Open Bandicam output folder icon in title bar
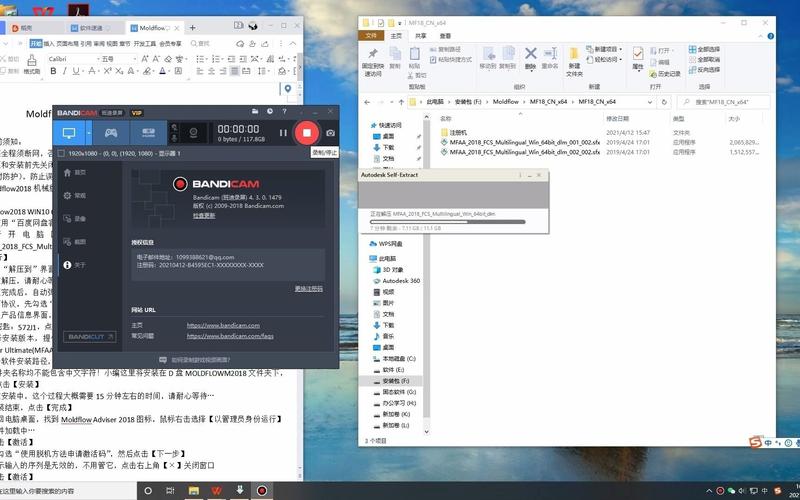This screenshot has height=500, width=800. click(x=255, y=111)
